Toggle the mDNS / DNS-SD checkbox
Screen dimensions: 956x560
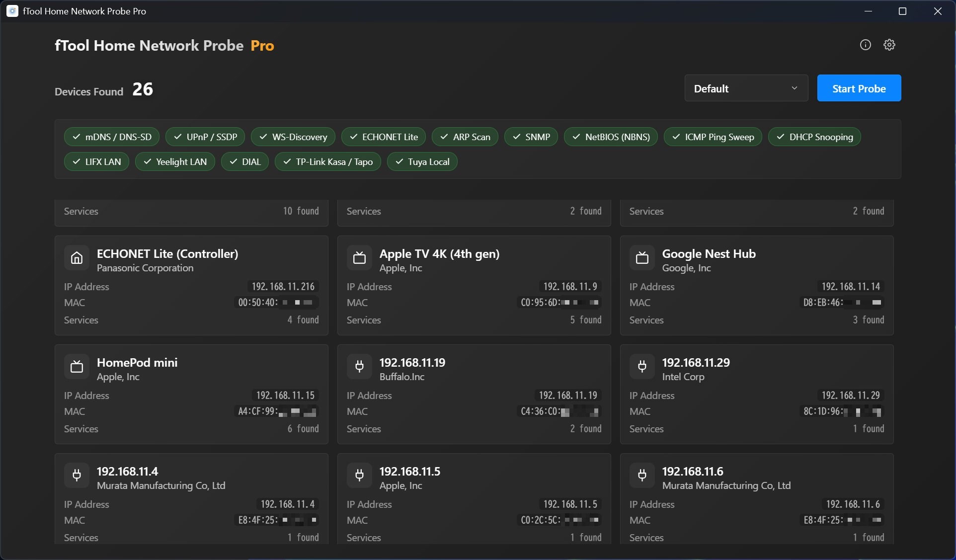pos(111,137)
